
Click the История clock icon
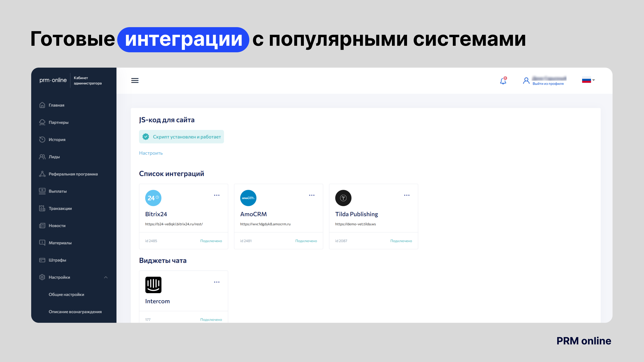(42, 140)
